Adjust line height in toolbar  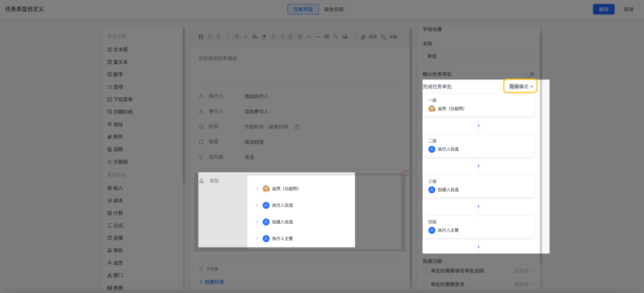pyautogui.click(x=300, y=36)
